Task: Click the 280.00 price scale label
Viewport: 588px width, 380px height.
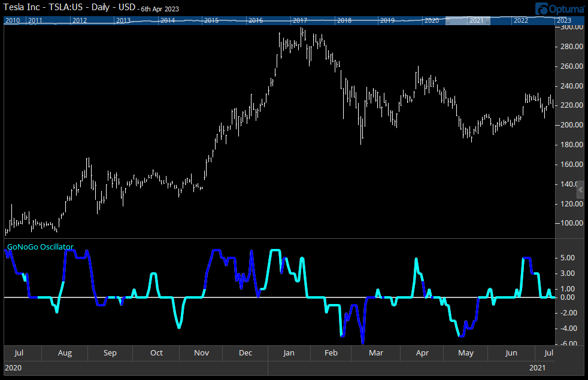Action: point(572,47)
